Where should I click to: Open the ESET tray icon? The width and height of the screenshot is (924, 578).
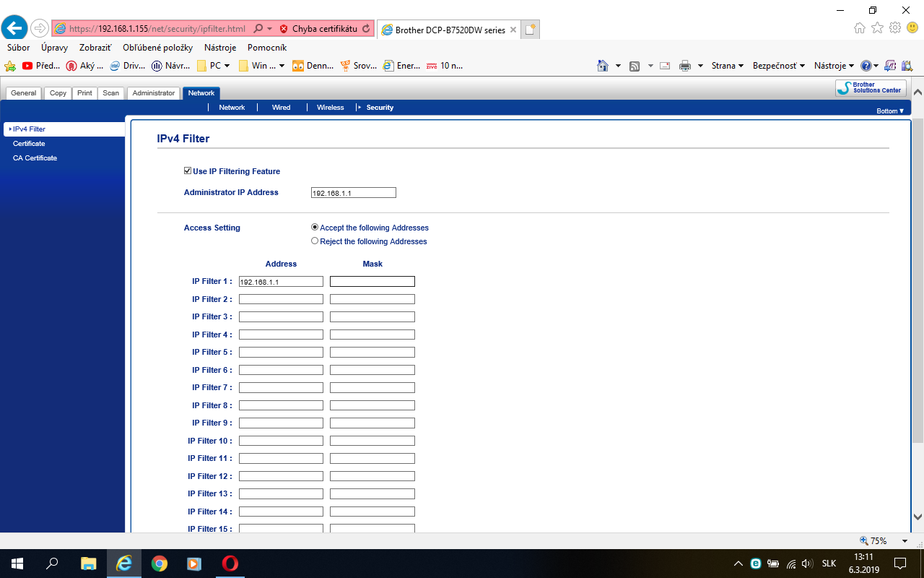click(x=756, y=564)
